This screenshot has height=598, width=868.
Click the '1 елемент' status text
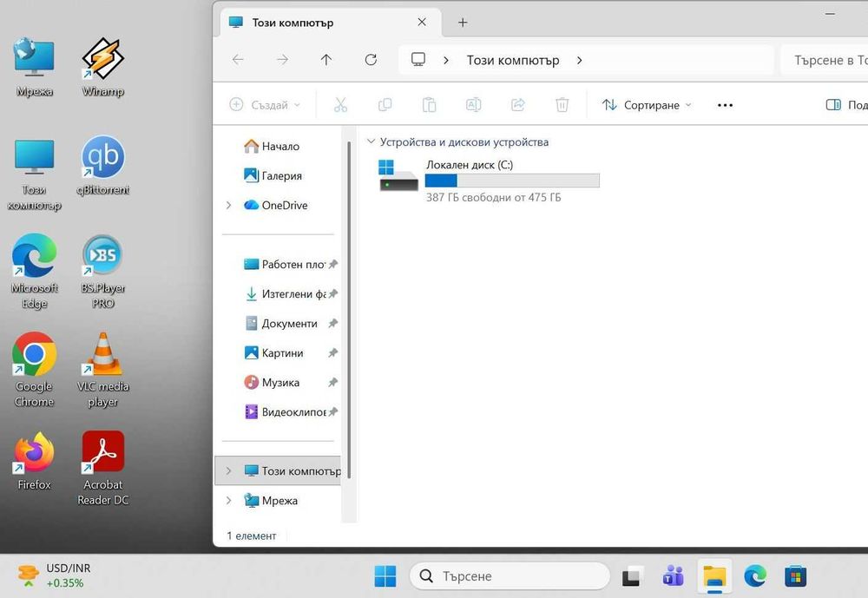click(x=252, y=536)
